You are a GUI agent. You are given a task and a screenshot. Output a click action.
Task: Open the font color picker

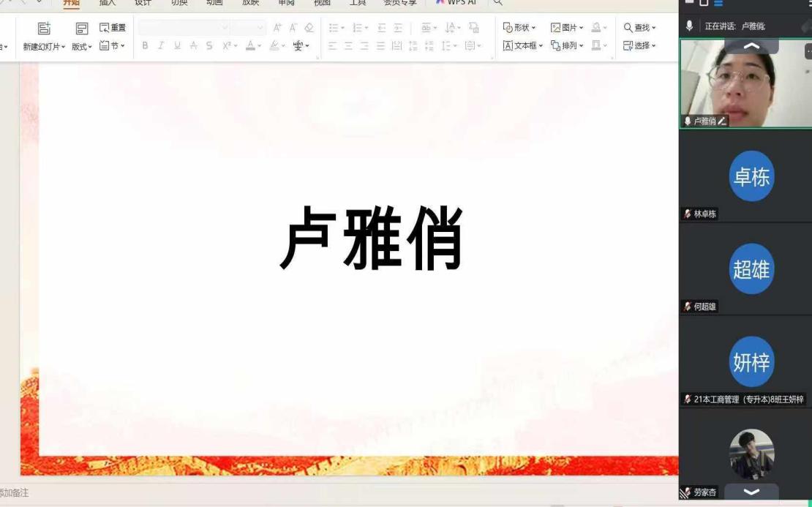[x=253, y=45]
